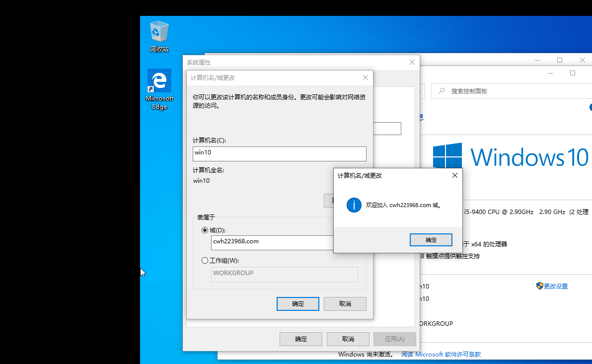
Task: Click OK in the welcome domain message
Action: click(431, 240)
